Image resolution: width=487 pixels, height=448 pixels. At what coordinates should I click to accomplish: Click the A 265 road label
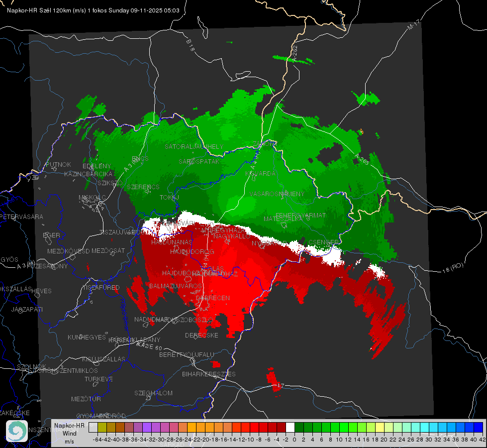(362, 159)
